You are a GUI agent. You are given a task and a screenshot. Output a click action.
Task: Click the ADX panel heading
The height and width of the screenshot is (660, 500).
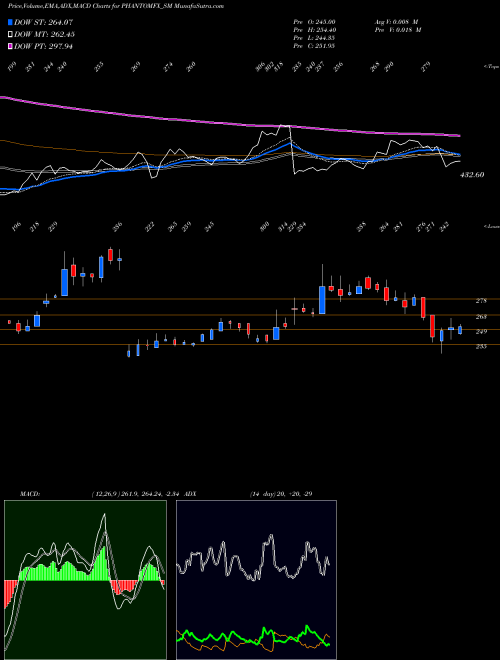pos(190,494)
